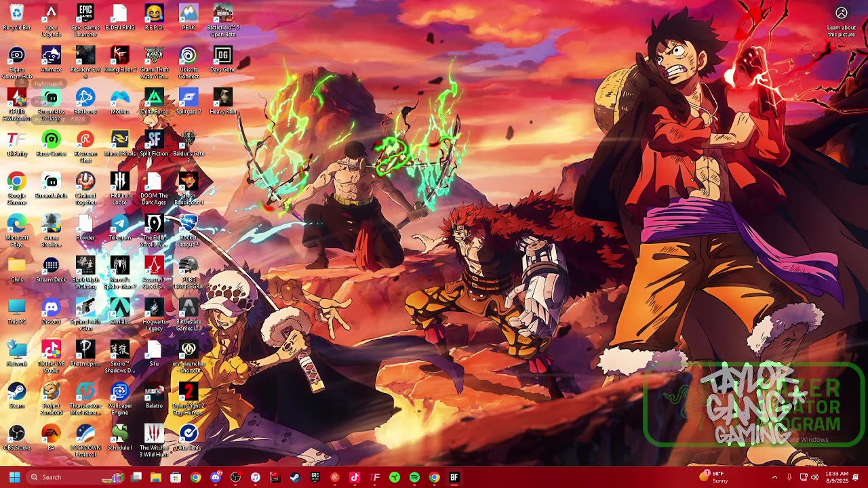Image resolution: width=868 pixels, height=488 pixels.
Task: Click the microphone tray icon
Action: (789, 477)
